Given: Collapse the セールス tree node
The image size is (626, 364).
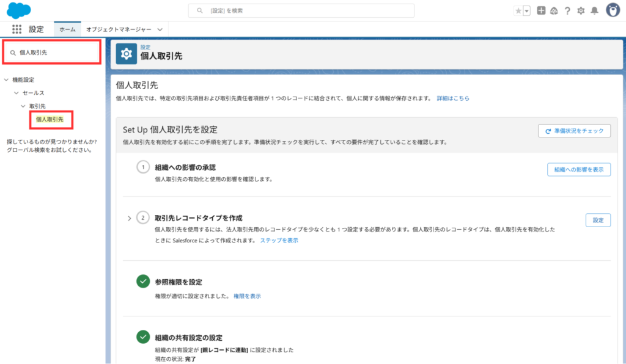Looking at the screenshot, I should point(17,93).
